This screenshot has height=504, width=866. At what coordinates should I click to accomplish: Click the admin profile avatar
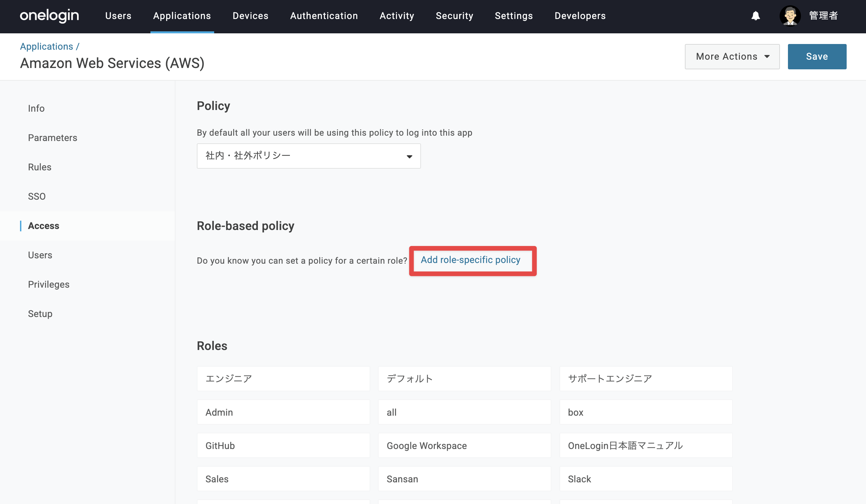790,16
